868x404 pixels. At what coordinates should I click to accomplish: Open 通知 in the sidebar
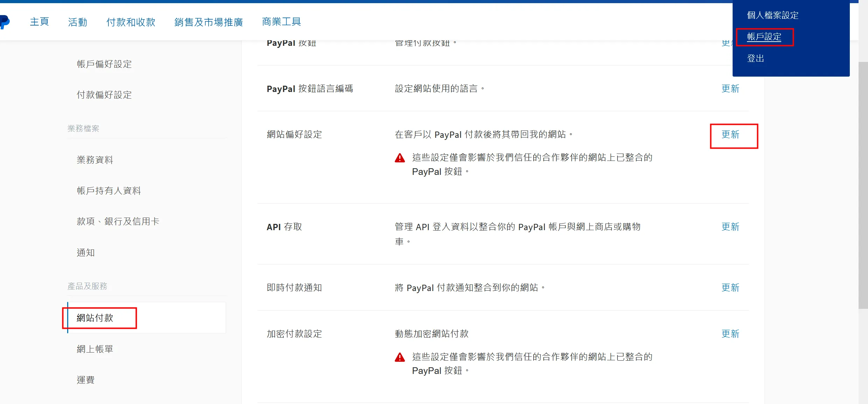coord(86,253)
